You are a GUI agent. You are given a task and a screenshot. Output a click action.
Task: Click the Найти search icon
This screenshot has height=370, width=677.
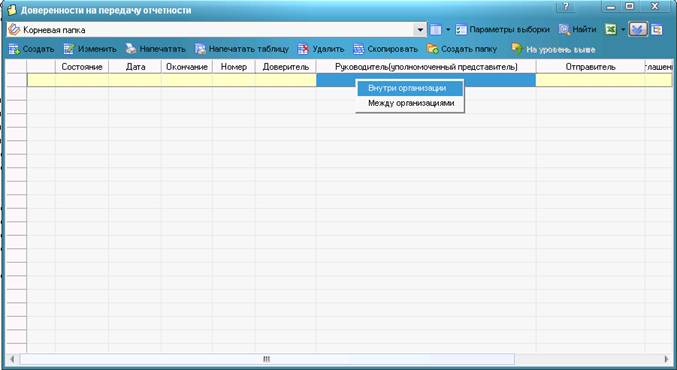(564, 30)
